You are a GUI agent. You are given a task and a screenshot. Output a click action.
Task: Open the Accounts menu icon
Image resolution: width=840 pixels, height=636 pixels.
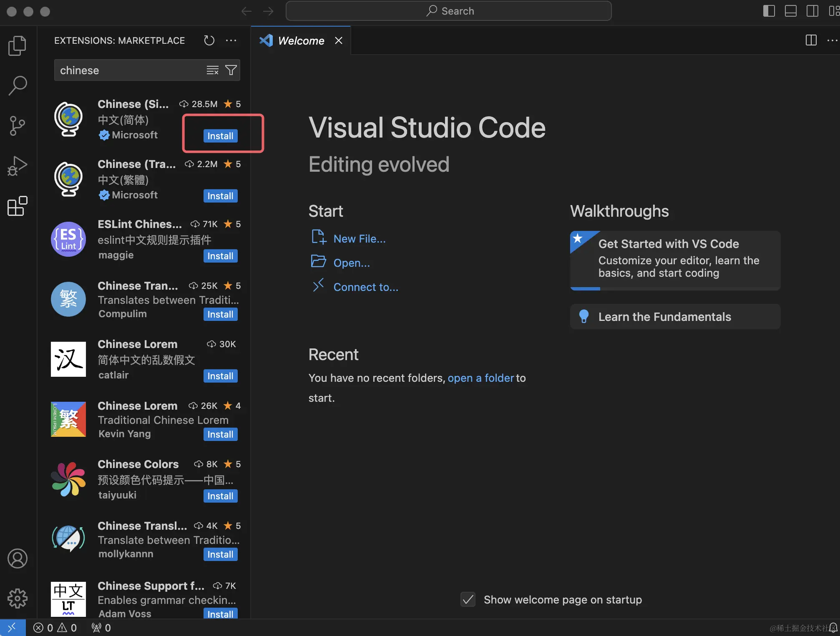[17, 558]
